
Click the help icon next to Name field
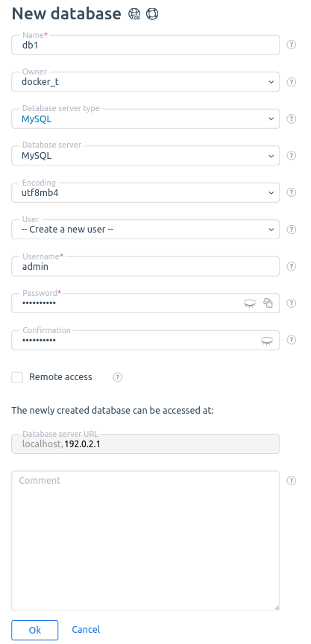tap(292, 45)
